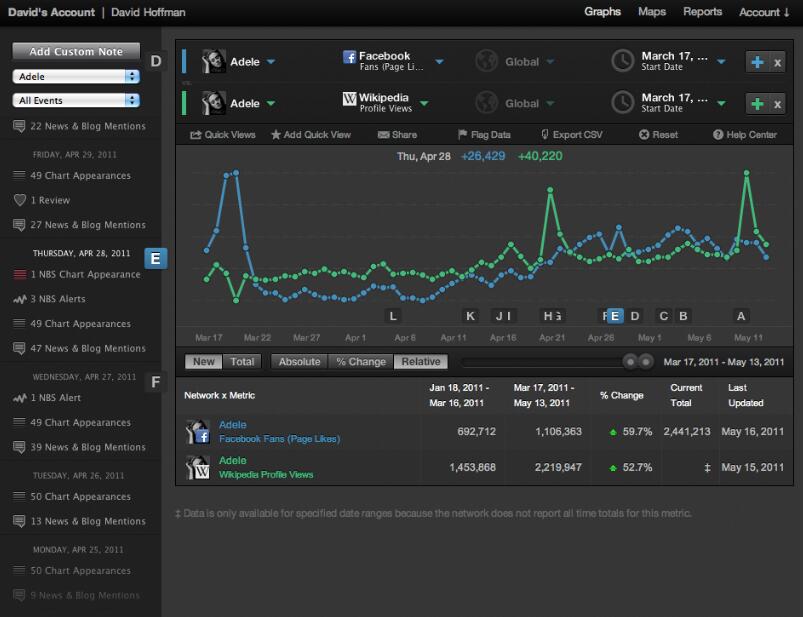Expand artist dropdown arrow in Facebook row

(271, 62)
